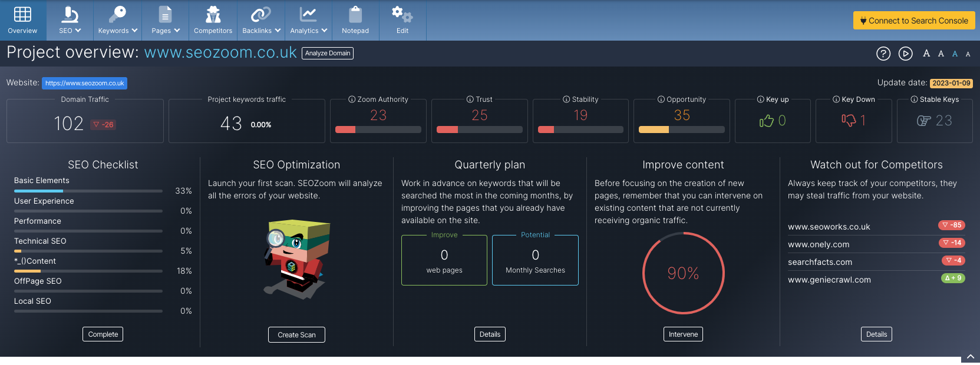Open the Competitors menu label
The width and height of the screenshot is (980, 365).
213,31
